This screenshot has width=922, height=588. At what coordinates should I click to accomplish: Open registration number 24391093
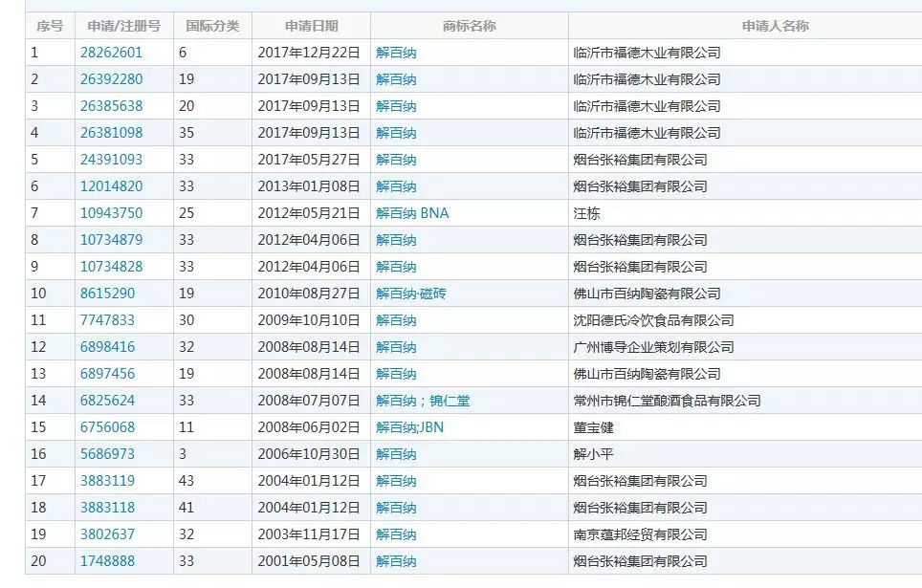pyautogui.click(x=111, y=160)
